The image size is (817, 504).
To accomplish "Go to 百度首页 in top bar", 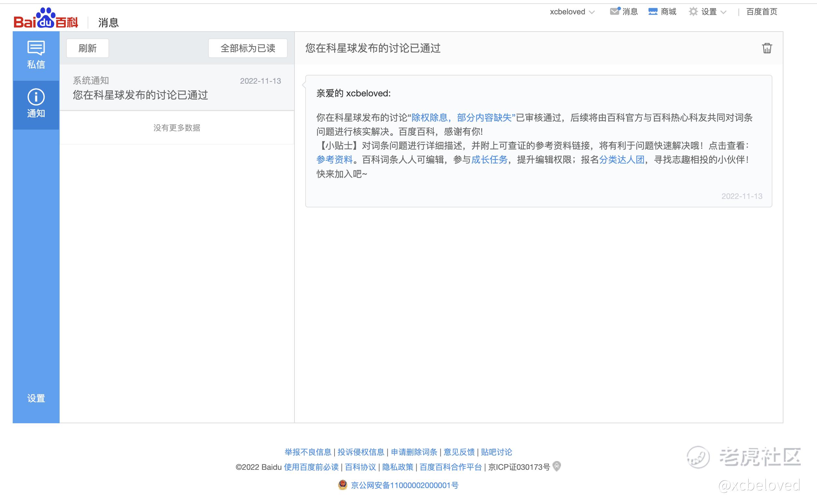I will click(x=762, y=12).
